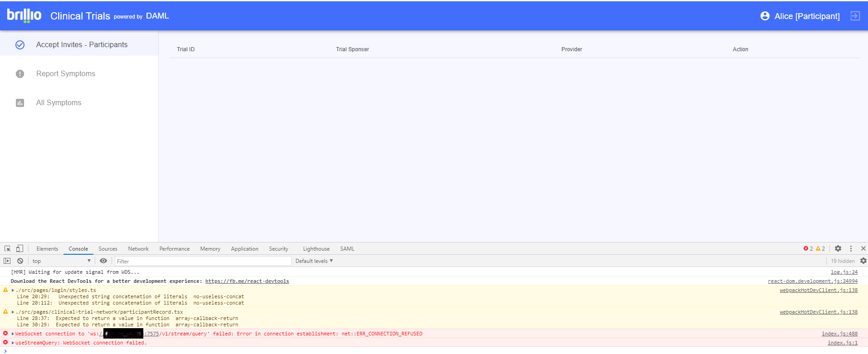Open the 'top' JavaScript context dropdown

click(x=61, y=261)
